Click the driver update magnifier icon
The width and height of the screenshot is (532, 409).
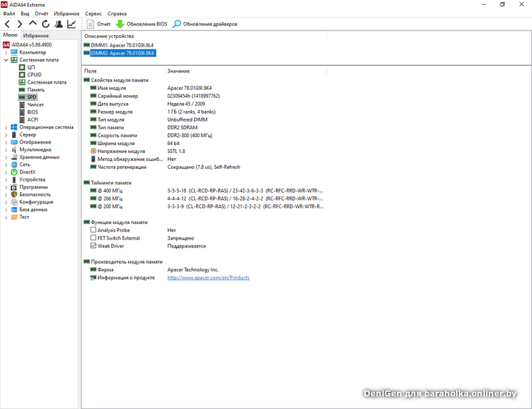coord(177,24)
